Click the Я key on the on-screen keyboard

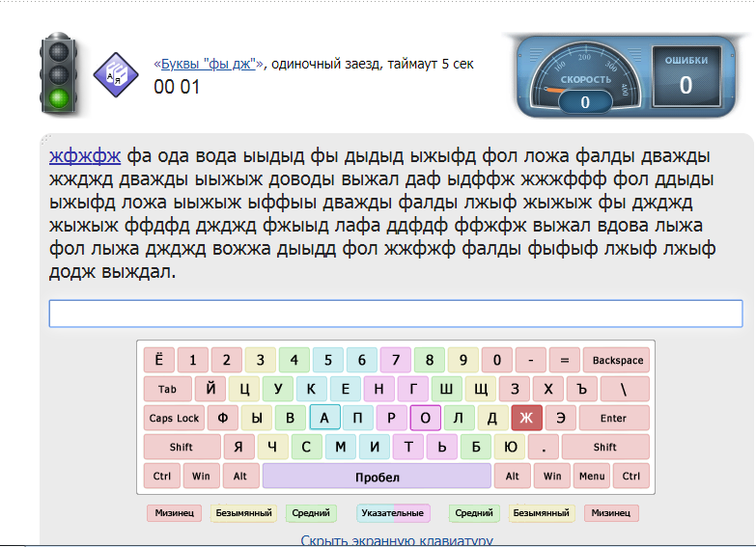(238, 447)
